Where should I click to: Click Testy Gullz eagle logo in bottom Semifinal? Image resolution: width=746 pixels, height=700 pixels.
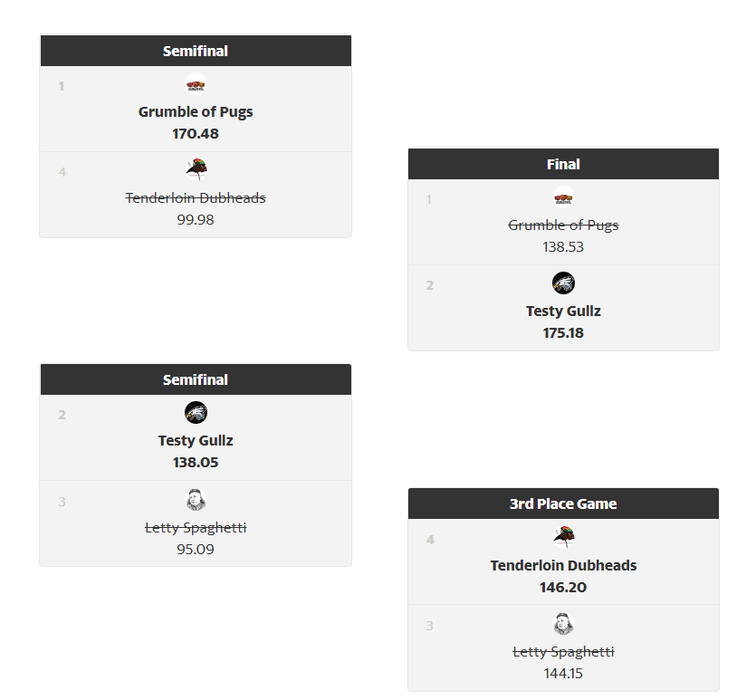pos(196,413)
